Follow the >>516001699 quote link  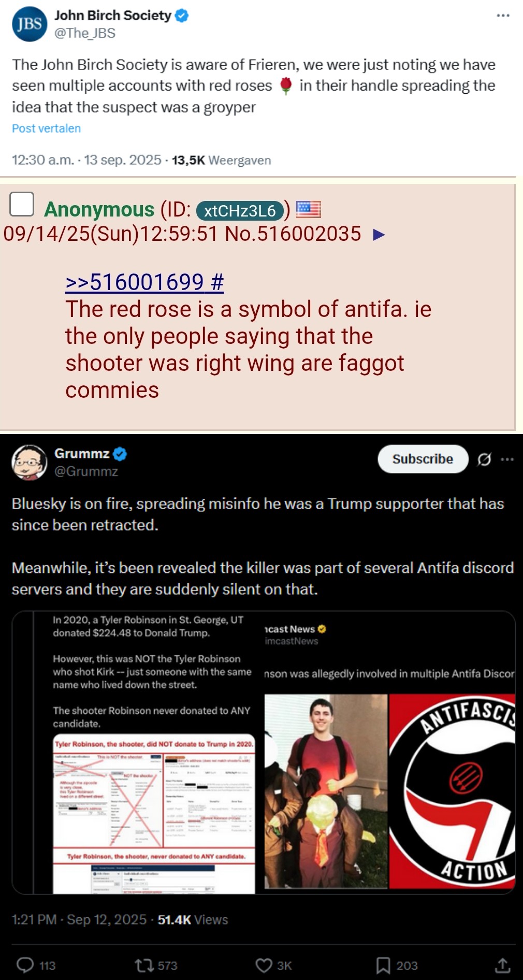click(144, 282)
